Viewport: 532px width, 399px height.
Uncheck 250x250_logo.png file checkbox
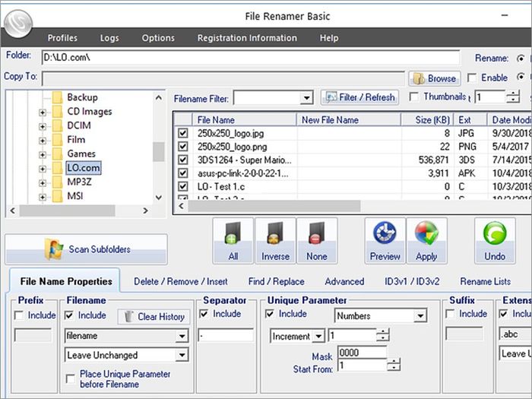(x=183, y=146)
